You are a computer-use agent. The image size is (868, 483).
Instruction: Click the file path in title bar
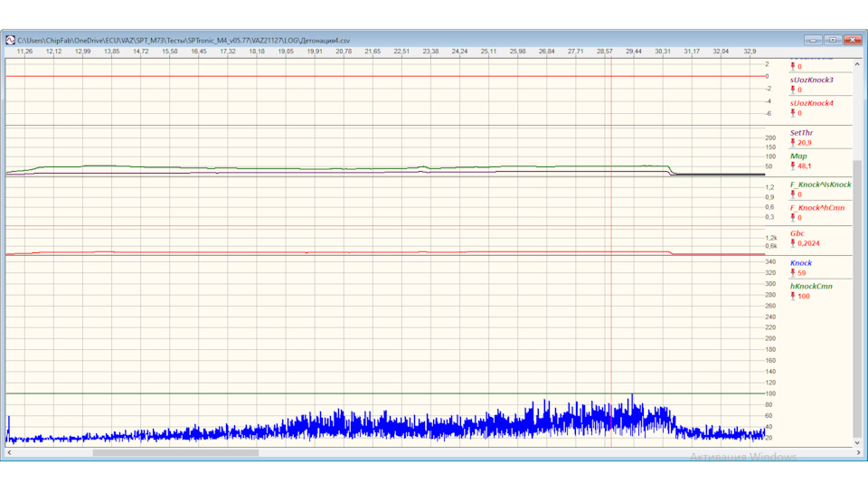pyautogui.click(x=184, y=41)
